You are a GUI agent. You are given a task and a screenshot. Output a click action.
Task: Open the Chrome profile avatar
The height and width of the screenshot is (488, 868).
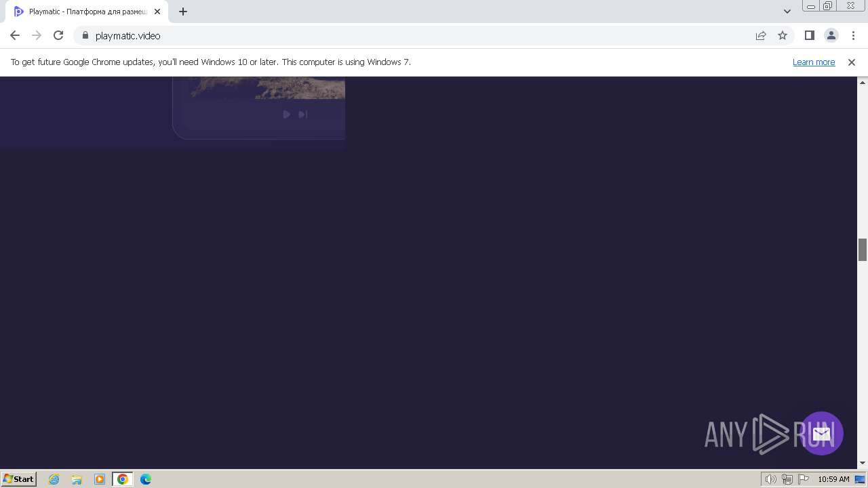point(831,35)
